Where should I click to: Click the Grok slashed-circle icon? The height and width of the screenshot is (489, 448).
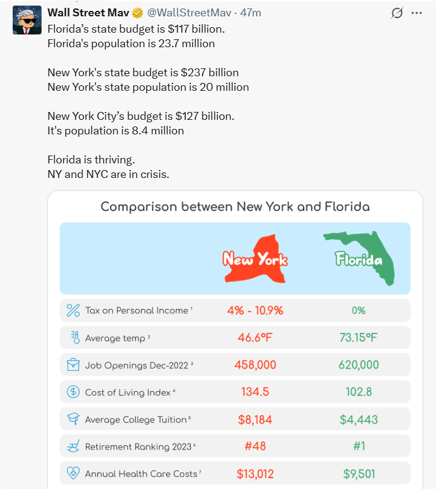[x=397, y=13]
